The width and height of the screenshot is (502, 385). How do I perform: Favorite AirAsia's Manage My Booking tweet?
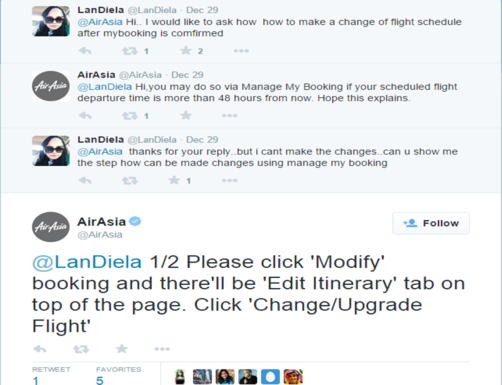(x=186, y=115)
